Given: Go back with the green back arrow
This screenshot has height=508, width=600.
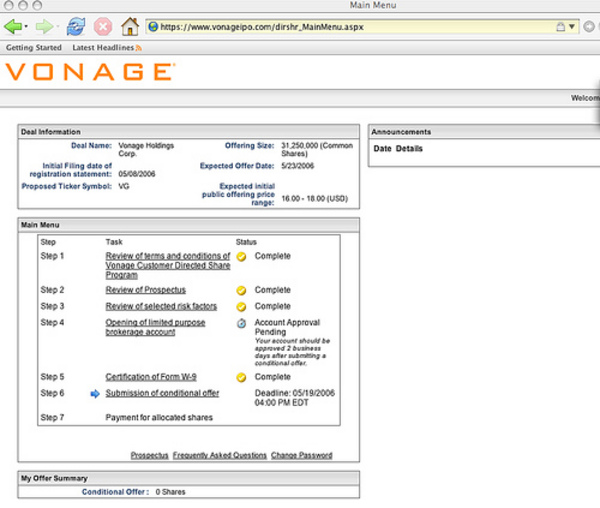Looking at the screenshot, I should 13,27.
